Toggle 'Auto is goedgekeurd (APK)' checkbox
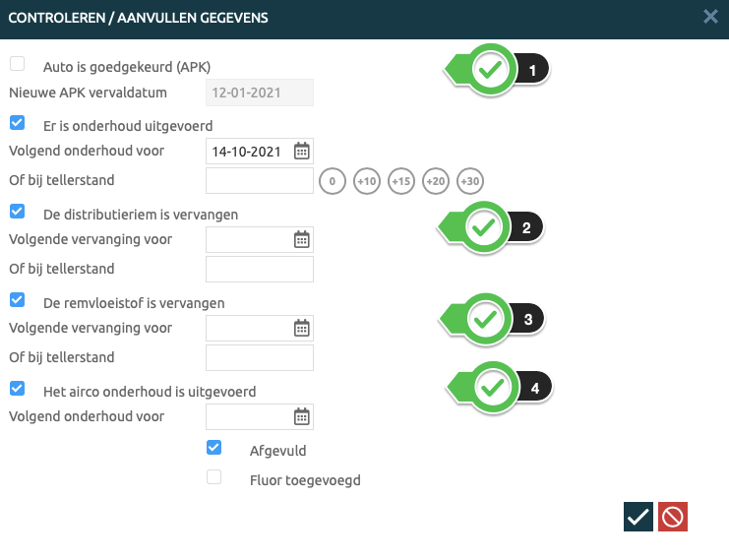 (x=17, y=64)
